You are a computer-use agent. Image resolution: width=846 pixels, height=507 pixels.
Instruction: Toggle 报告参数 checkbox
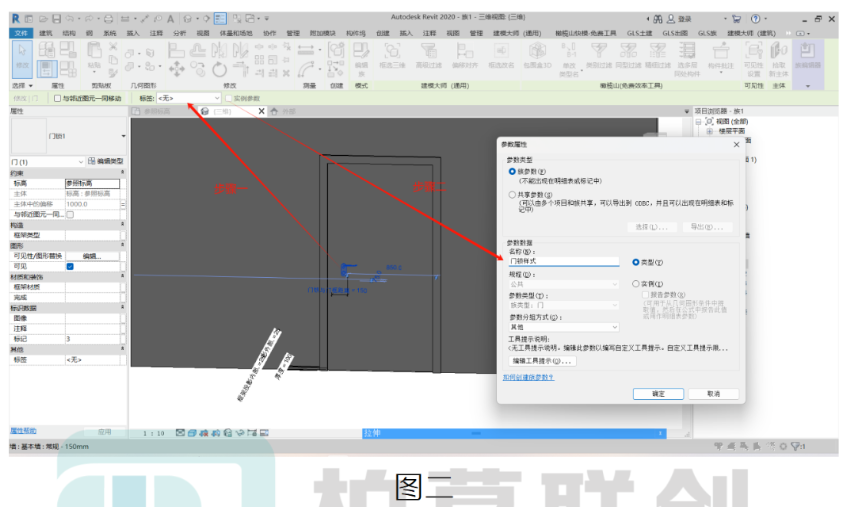[645, 294]
